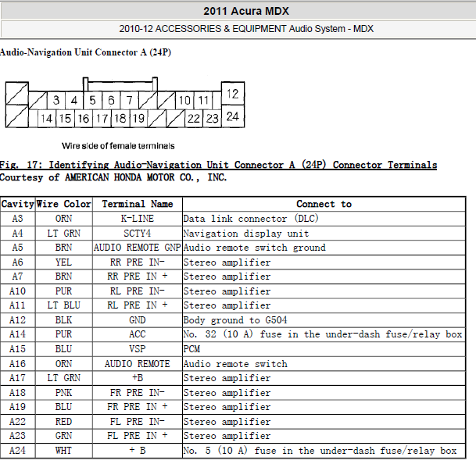Select cavity cell A24

18,451
